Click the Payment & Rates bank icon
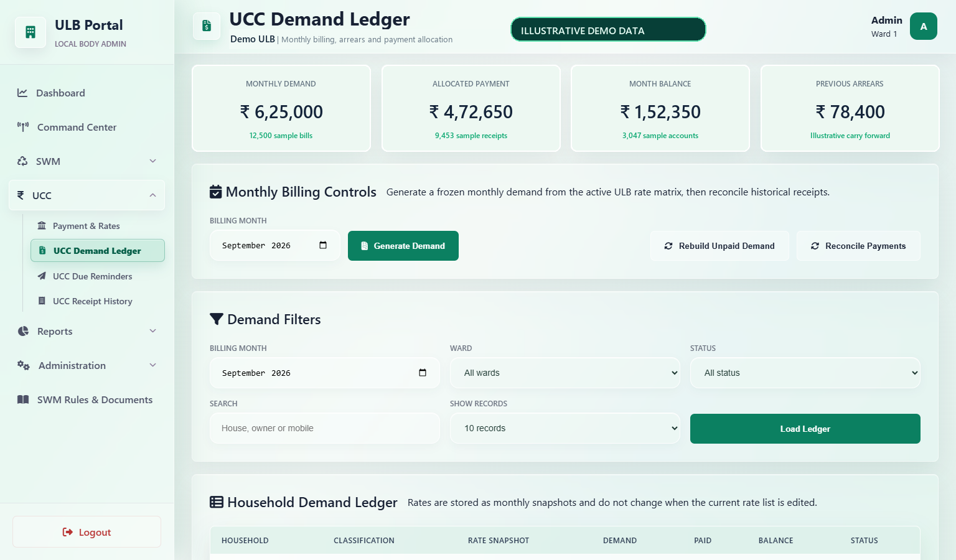 42,226
